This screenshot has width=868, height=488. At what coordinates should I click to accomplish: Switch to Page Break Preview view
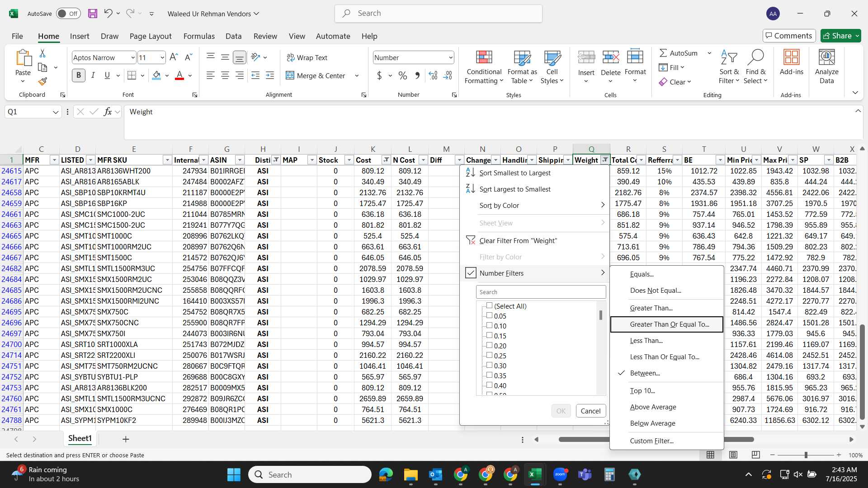[x=755, y=455]
